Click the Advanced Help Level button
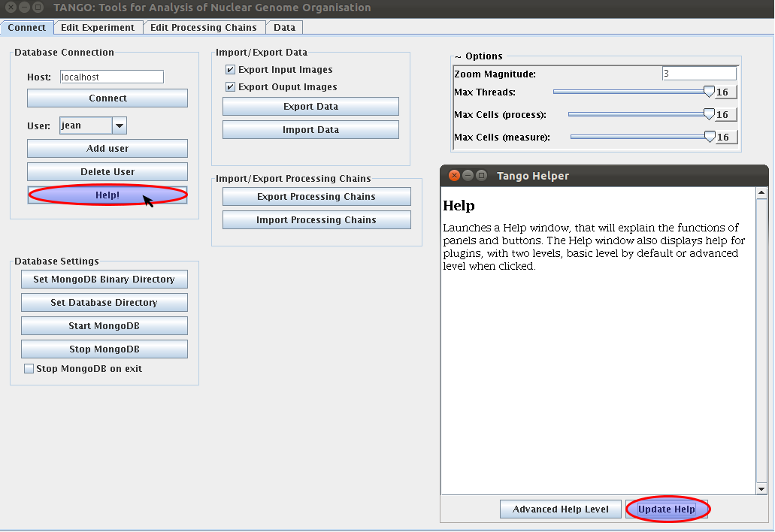 561,509
